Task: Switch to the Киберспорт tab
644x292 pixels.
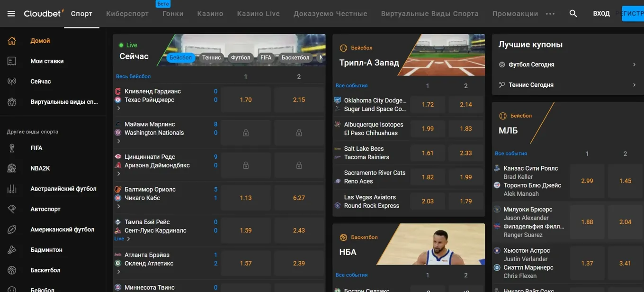Action: tap(127, 14)
